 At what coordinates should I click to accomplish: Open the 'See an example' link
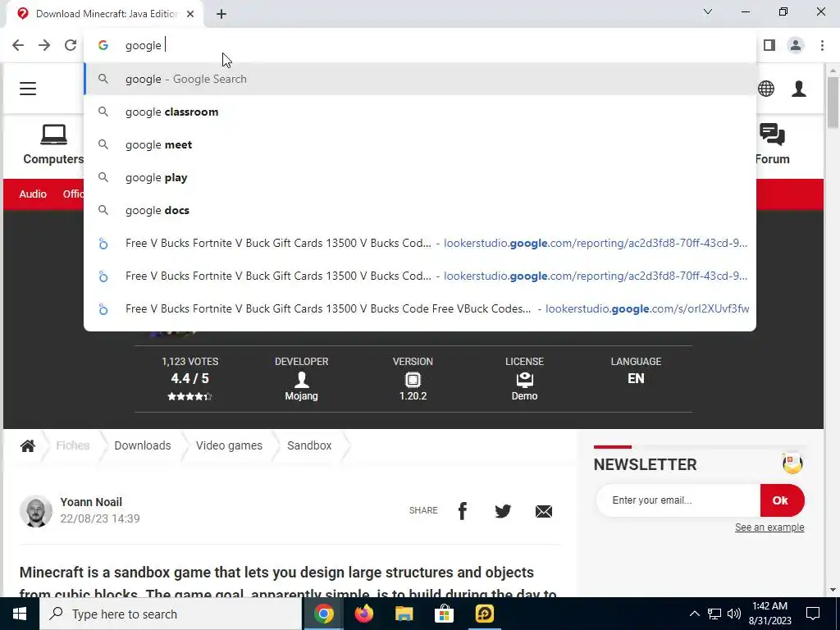coord(769,527)
